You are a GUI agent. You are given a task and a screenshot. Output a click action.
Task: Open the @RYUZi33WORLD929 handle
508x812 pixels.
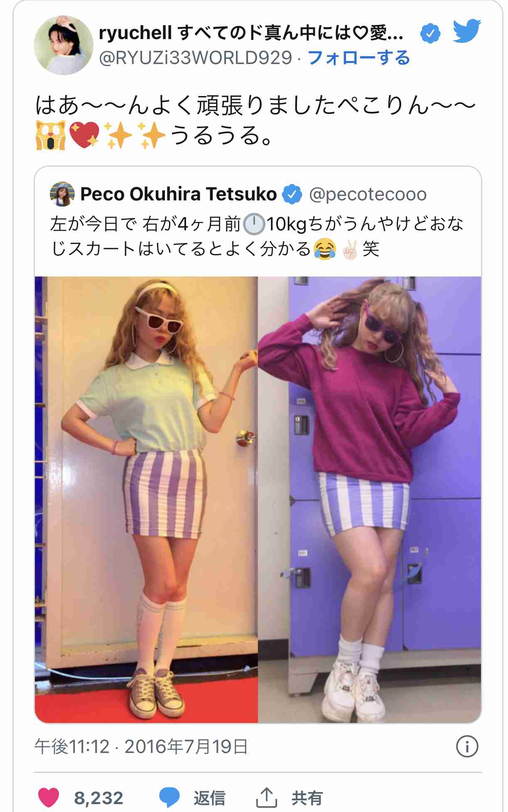(x=196, y=58)
